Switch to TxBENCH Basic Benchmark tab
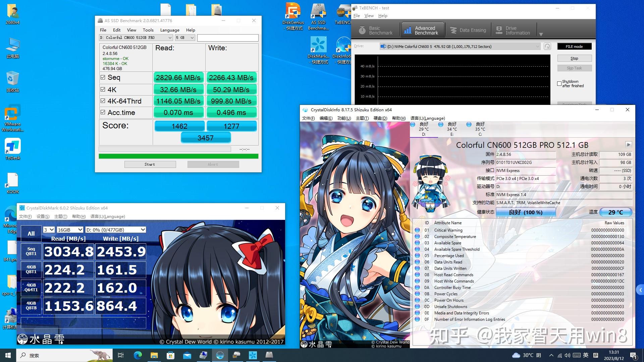Screen dimensions: 644x362 375,31
